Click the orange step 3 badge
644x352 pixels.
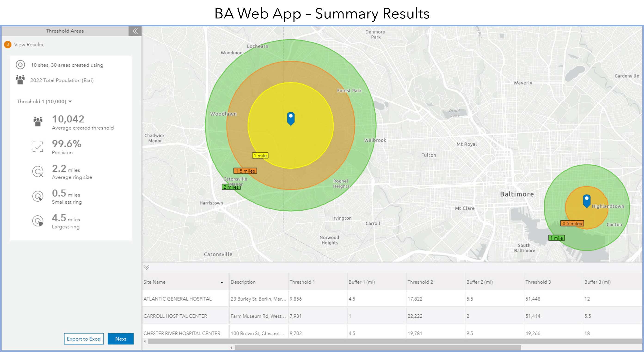coord(7,45)
